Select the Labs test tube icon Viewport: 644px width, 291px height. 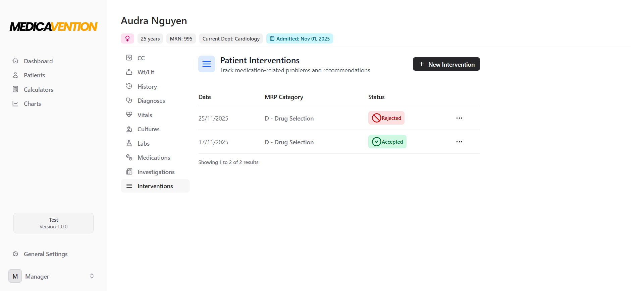tap(129, 143)
